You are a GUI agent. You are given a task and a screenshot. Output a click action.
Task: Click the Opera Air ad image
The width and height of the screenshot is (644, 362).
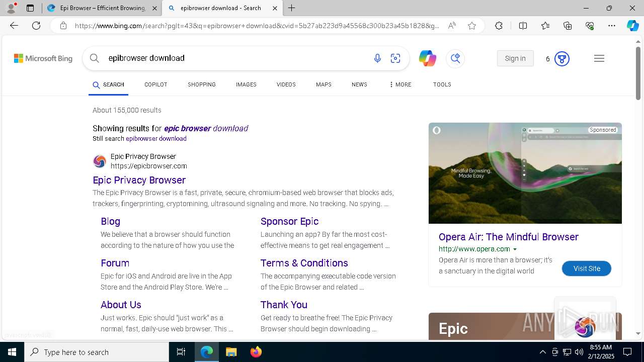click(525, 173)
